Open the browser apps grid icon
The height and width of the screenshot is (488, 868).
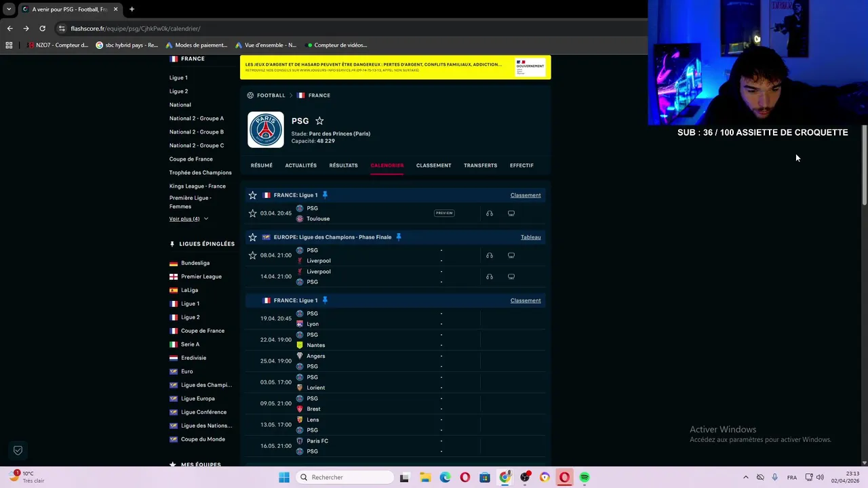click(x=9, y=45)
